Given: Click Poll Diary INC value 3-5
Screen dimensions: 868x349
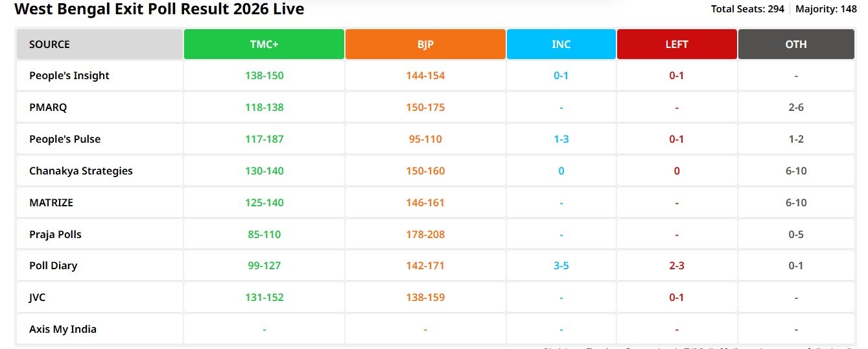Looking at the screenshot, I should (x=561, y=266).
